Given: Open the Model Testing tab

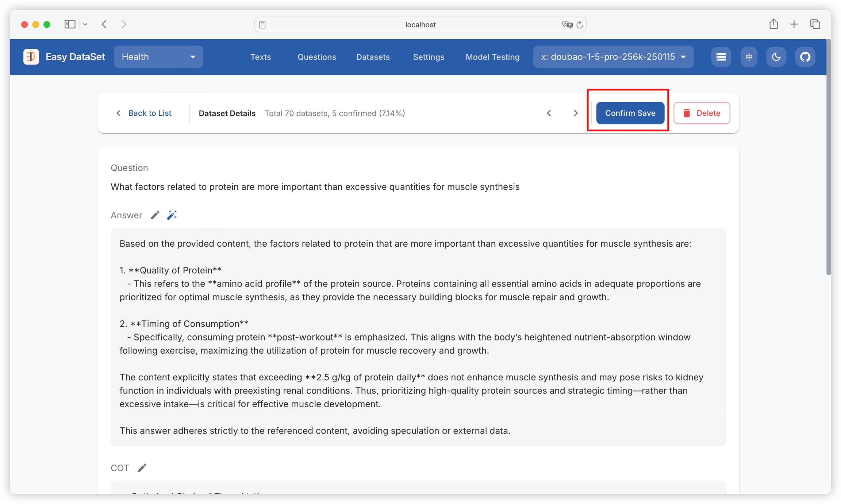Looking at the screenshot, I should click(x=492, y=57).
